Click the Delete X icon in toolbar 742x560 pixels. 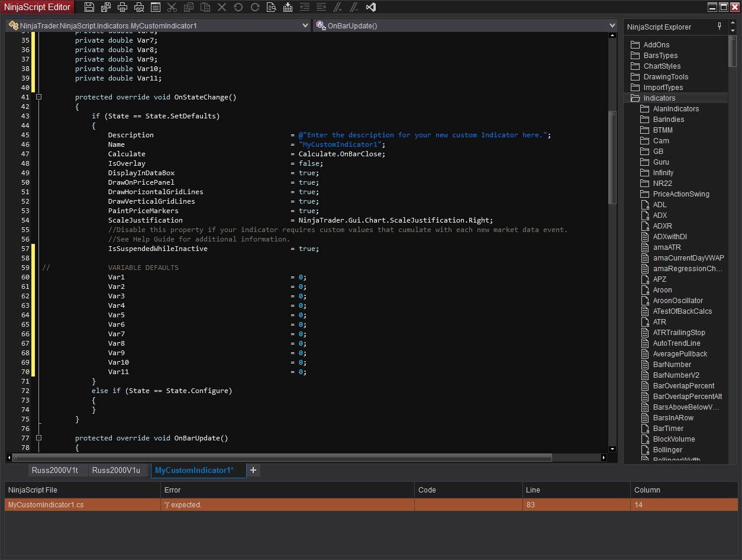[222, 8]
